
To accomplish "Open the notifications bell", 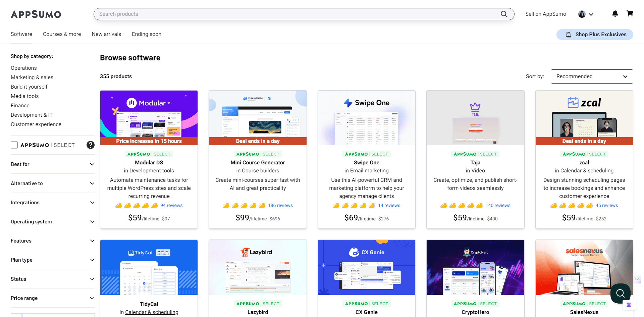I will 615,14.
